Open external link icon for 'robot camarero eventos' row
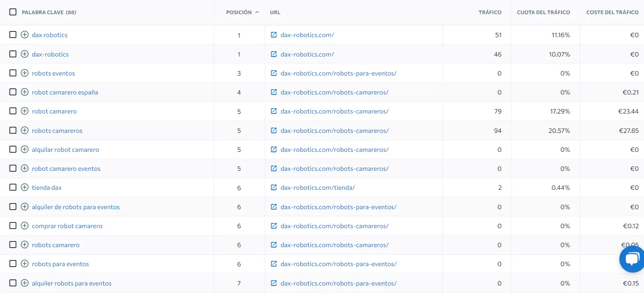Image resolution: width=644 pixels, height=294 pixels. pyautogui.click(x=274, y=168)
